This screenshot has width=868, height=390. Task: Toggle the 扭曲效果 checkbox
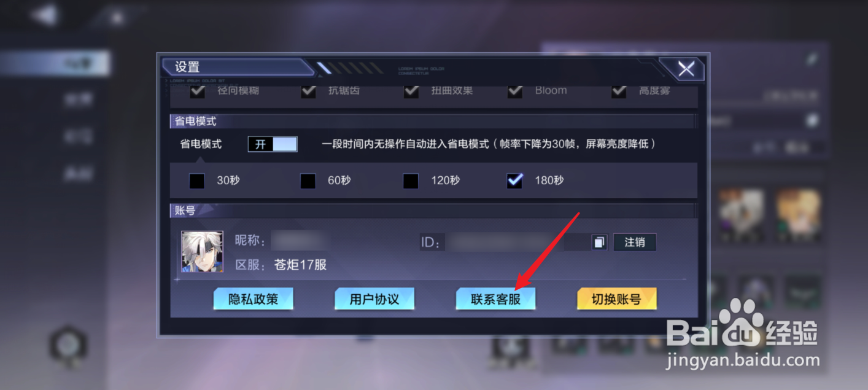(411, 91)
